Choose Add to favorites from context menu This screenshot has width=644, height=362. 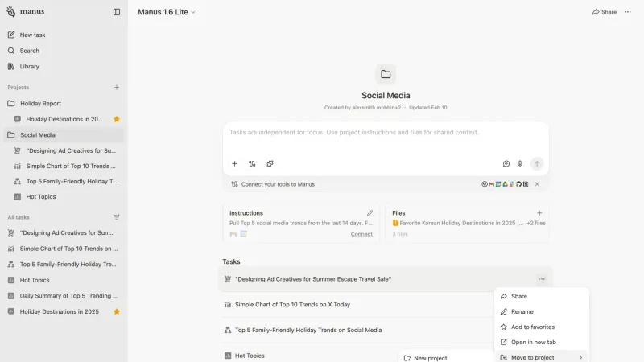click(x=542, y=327)
